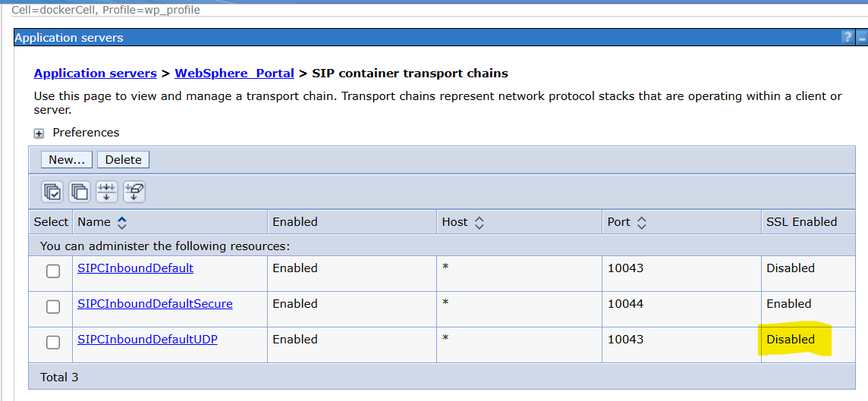Click the Delete button
This screenshot has width=868, height=401.
coord(124,160)
